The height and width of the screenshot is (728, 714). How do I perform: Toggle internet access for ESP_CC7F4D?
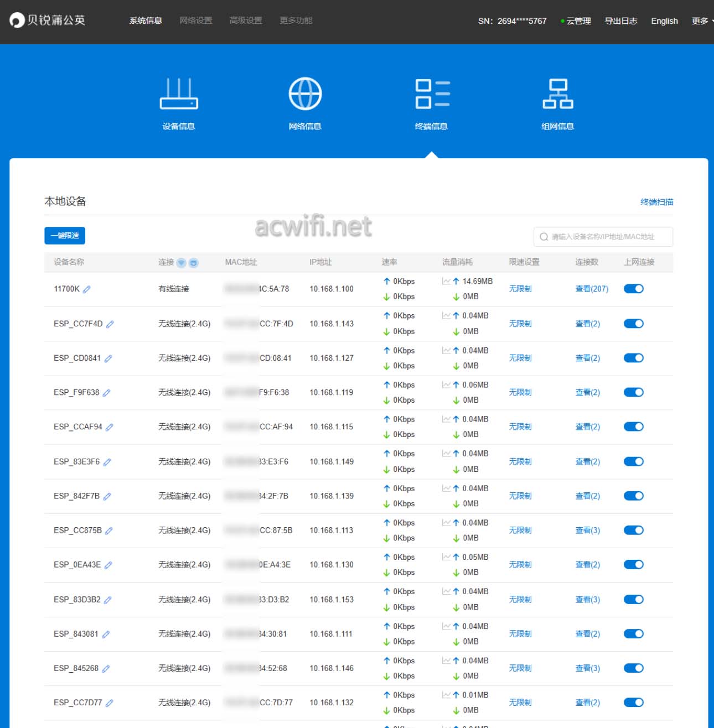click(x=634, y=323)
